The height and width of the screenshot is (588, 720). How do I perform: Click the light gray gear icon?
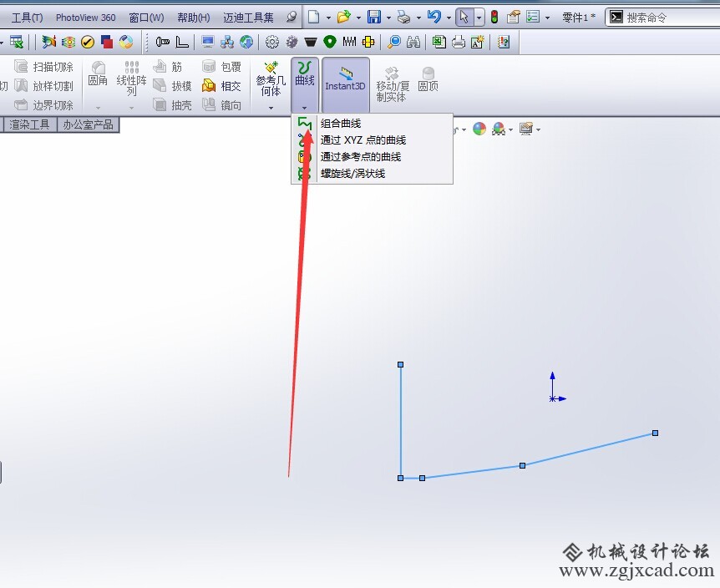(x=272, y=43)
